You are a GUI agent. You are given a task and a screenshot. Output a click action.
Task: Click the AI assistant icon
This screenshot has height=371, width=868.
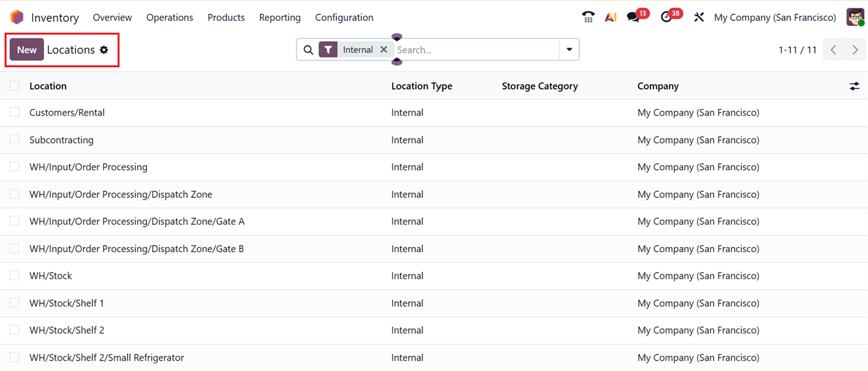(611, 18)
